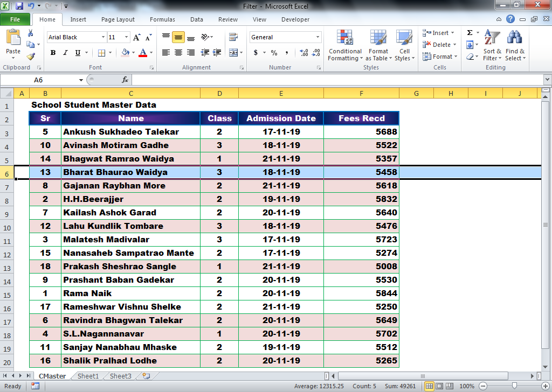The image size is (552, 392).
Task: Click the Insert Cells button
Action: point(437,33)
